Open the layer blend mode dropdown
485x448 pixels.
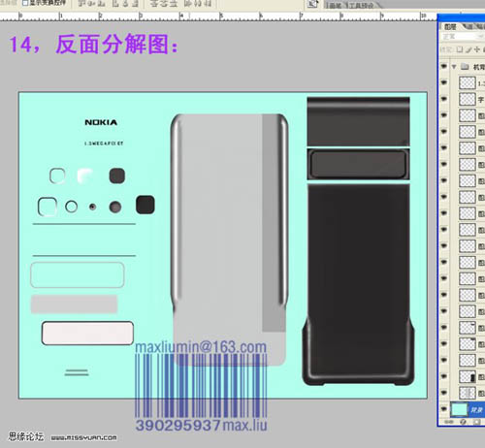coord(463,37)
